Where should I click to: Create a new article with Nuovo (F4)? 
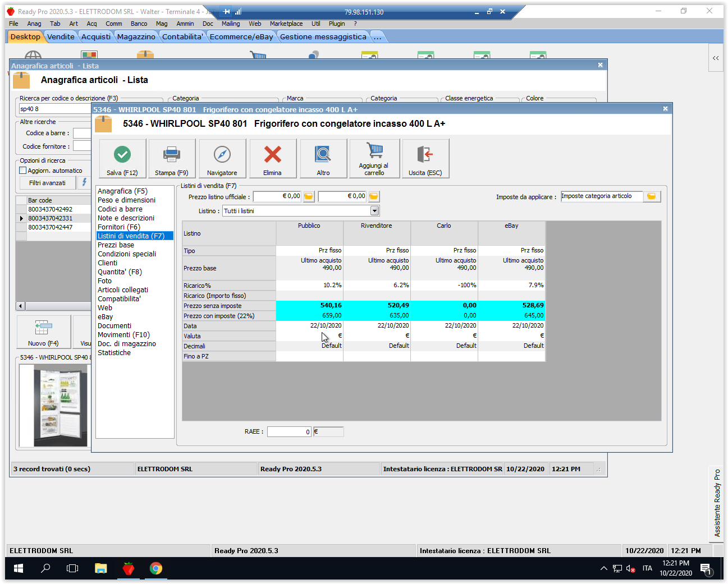(44, 332)
